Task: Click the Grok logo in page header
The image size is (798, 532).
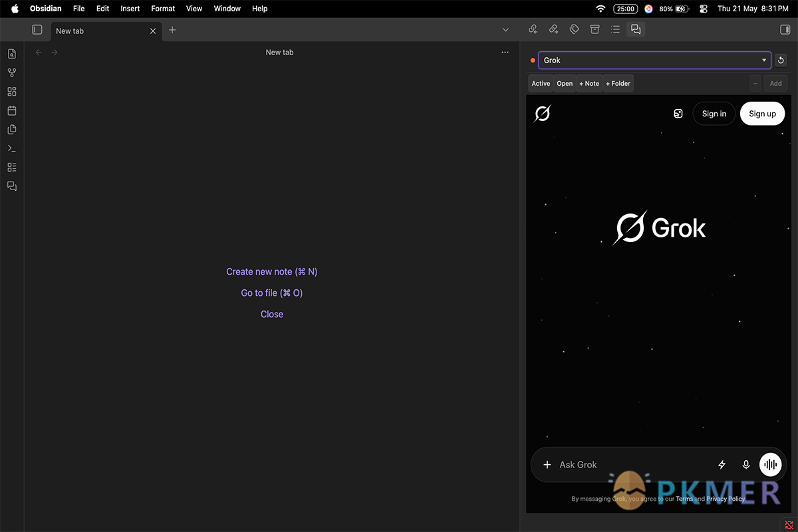Action: 542,114
